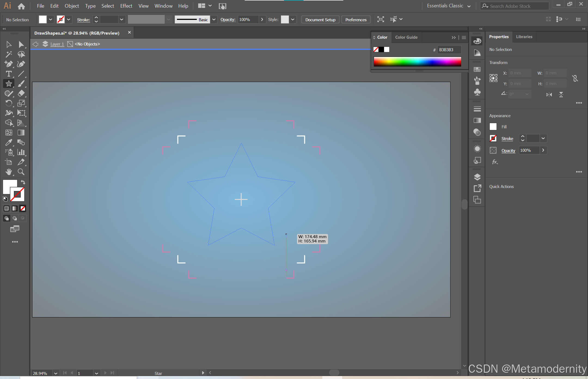Choose the Eraser tool

click(21, 93)
